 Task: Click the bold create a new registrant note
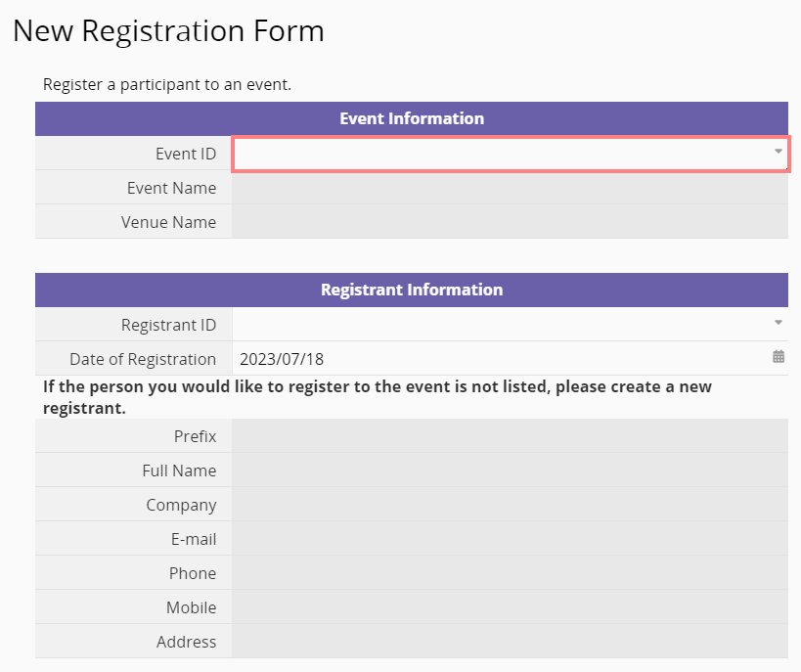pyautogui.click(x=377, y=396)
